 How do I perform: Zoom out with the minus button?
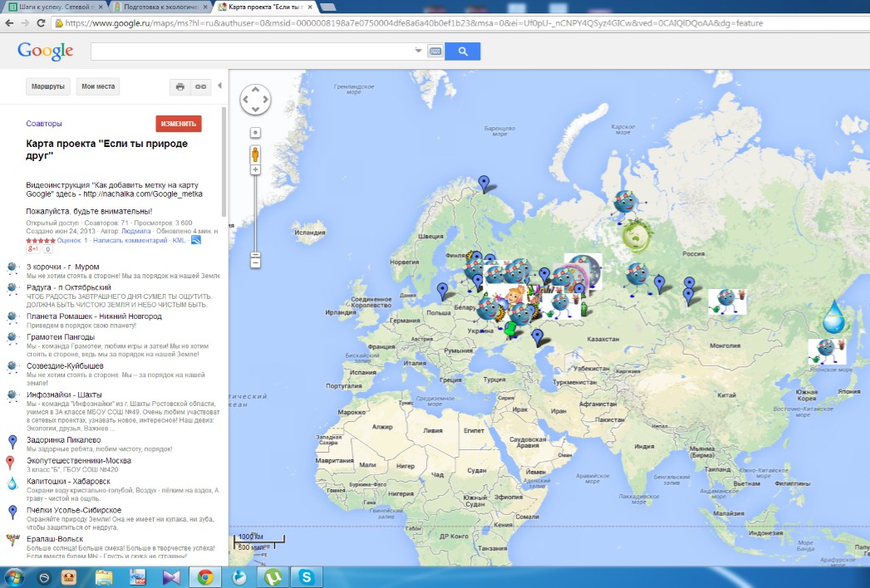pyautogui.click(x=255, y=262)
